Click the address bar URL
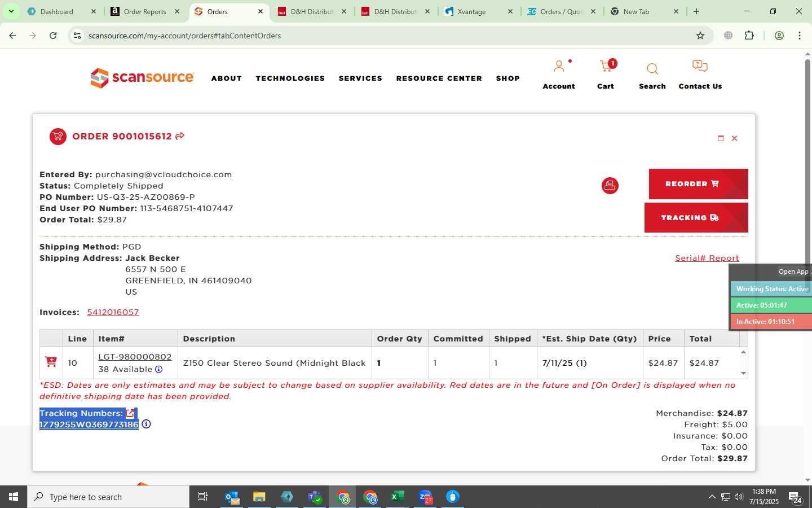 pyautogui.click(x=184, y=36)
